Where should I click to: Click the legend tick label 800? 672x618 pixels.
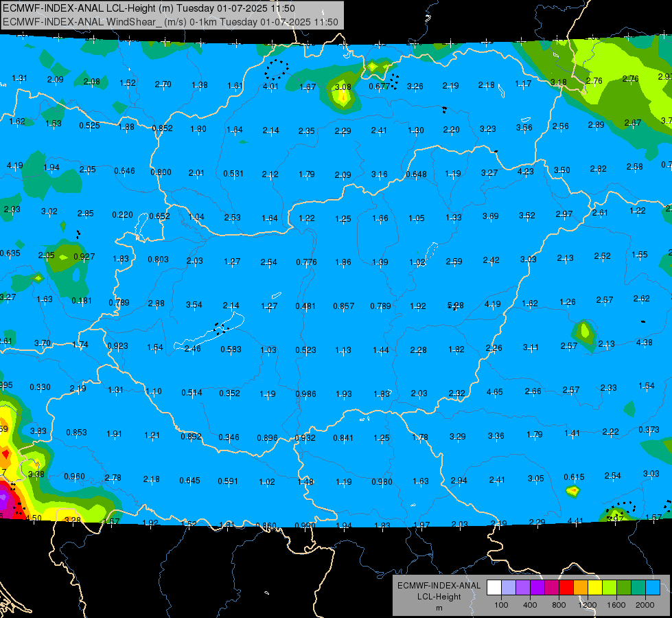click(559, 605)
